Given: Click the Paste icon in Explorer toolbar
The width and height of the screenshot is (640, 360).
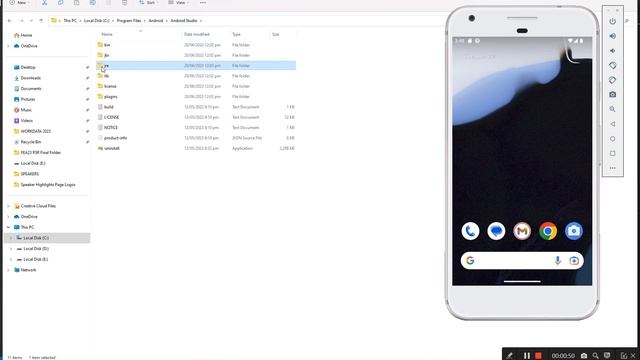Looking at the screenshot, I should (76, 2).
